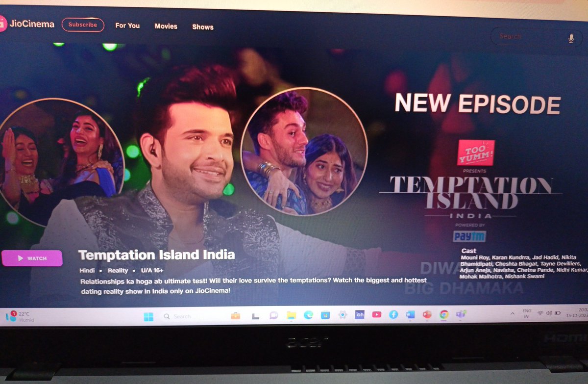This screenshot has height=384, width=588.
Task: Click the ENG IN language indicator
Action: [x=527, y=313]
